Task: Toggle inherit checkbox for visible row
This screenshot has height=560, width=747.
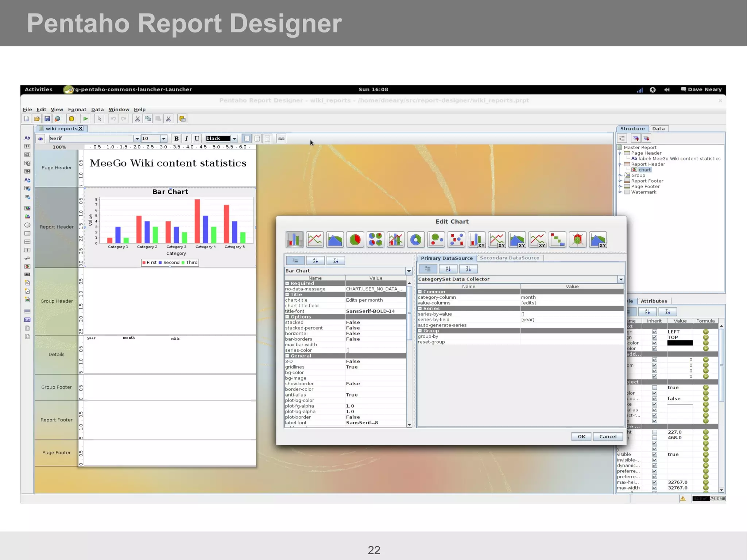Action: pyautogui.click(x=655, y=454)
